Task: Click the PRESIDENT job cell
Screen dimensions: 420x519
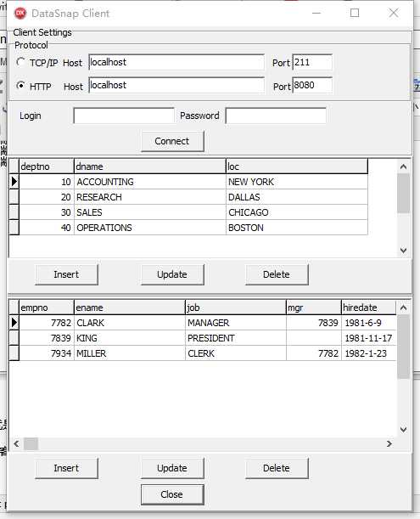Action: point(236,338)
